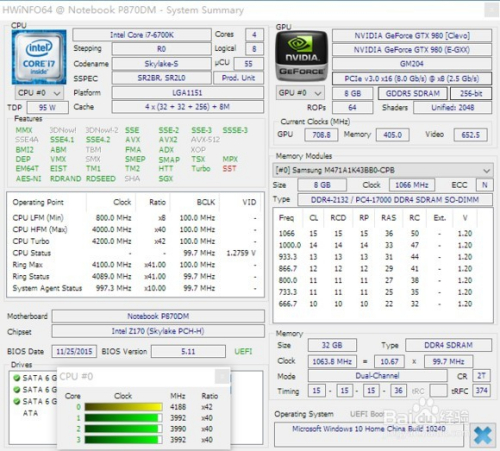
Task: Click the DDR4-2132 memory type field
Action: click(x=395, y=200)
